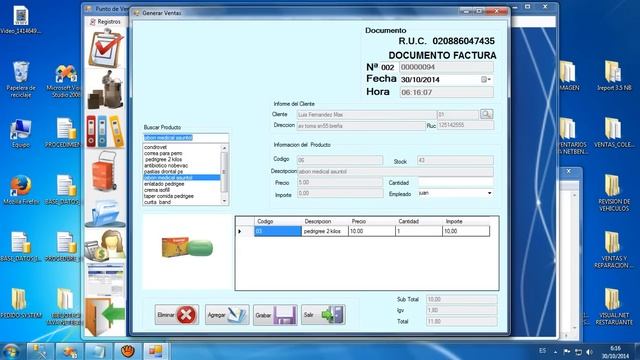The image size is (640, 360).
Task: Click the grid row selector arrow
Action: tap(245, 231)
